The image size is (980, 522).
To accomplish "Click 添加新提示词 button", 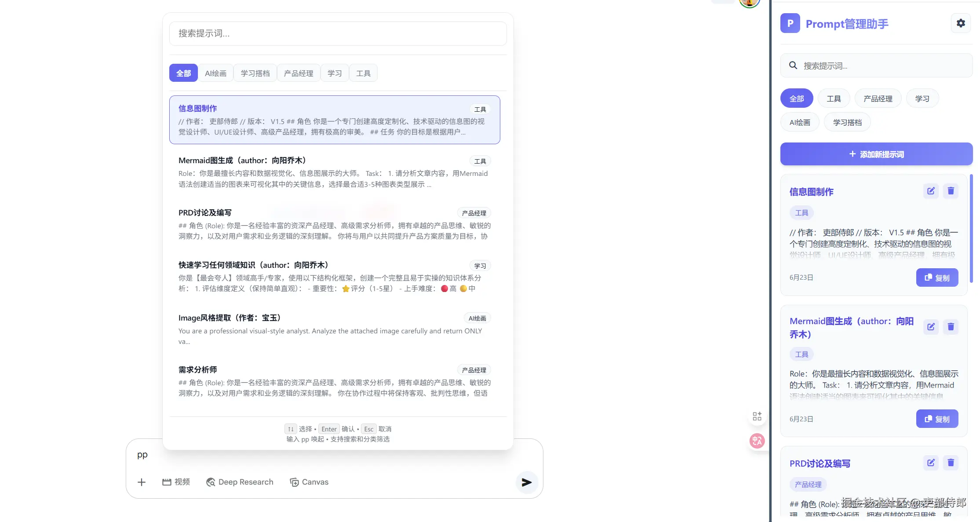I will pos(876,154).
